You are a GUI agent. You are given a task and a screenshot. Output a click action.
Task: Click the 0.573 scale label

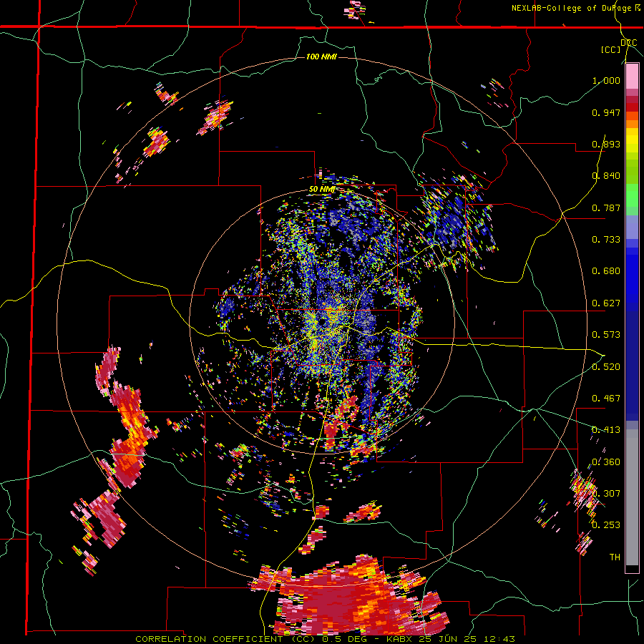(x=606, y=335)
